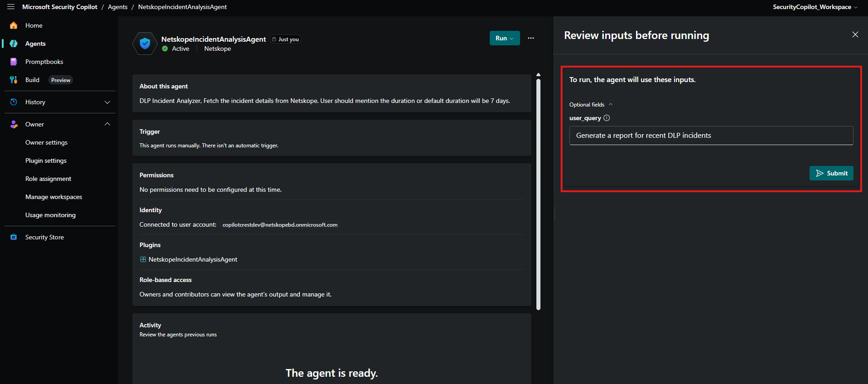This screenshot has width=868, height=384.
Task: Close the Review inputs panel
Action: [x=855, y=34]
